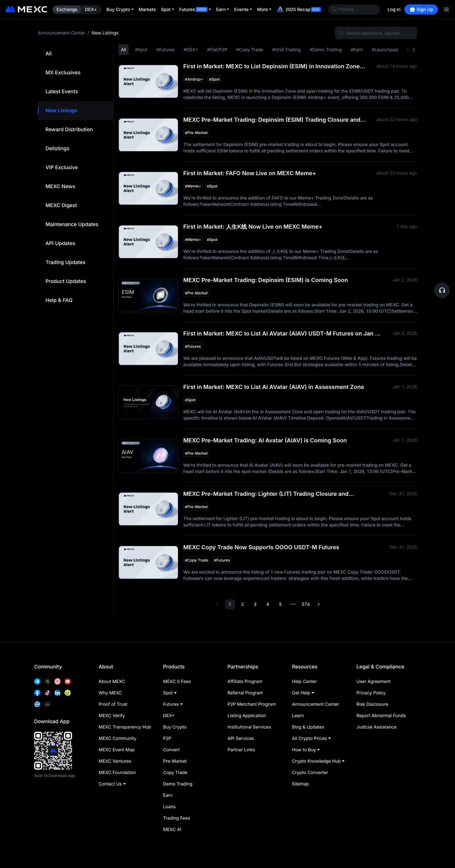Expand the Get Help footer dropdown
The height and width of the screenshot is (868, 455).
click(x=303, y=693)
